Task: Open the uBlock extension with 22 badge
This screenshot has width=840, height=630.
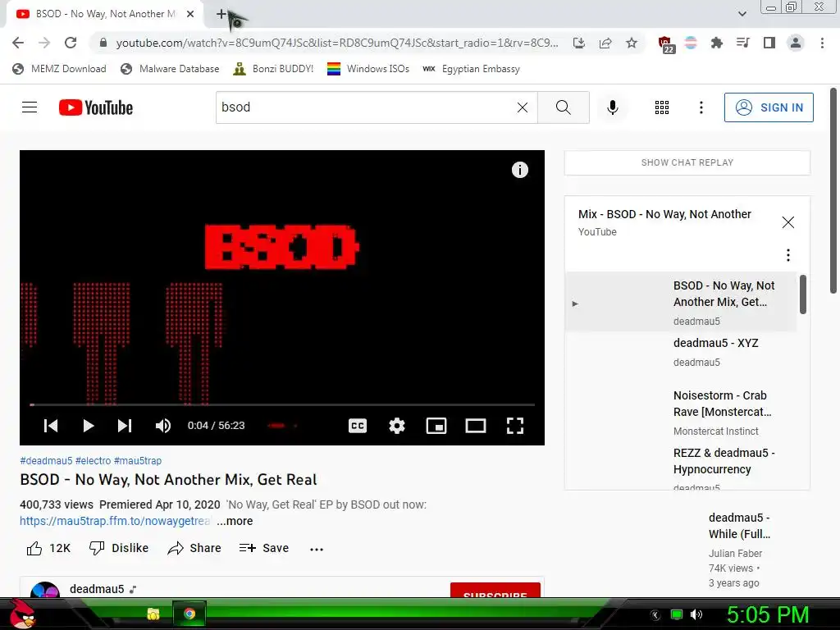Action: pos(666,44)
